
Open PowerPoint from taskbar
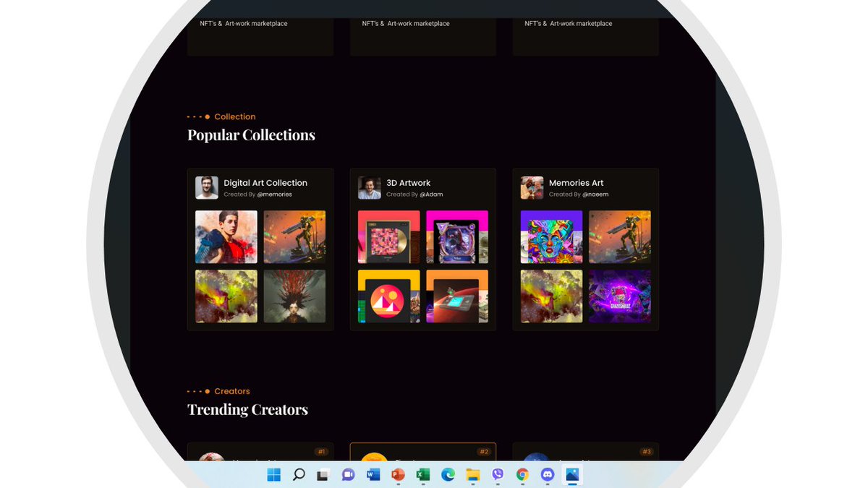[x=398, y=475]
